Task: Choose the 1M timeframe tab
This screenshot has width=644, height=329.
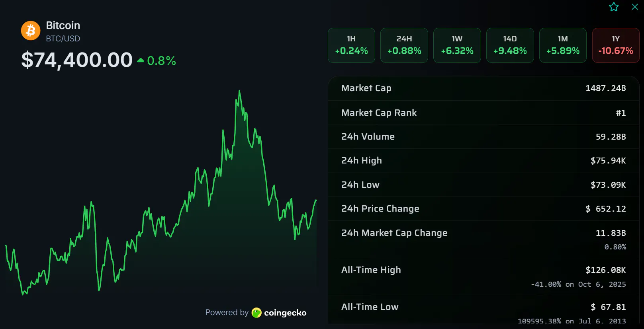Action: 563,45
